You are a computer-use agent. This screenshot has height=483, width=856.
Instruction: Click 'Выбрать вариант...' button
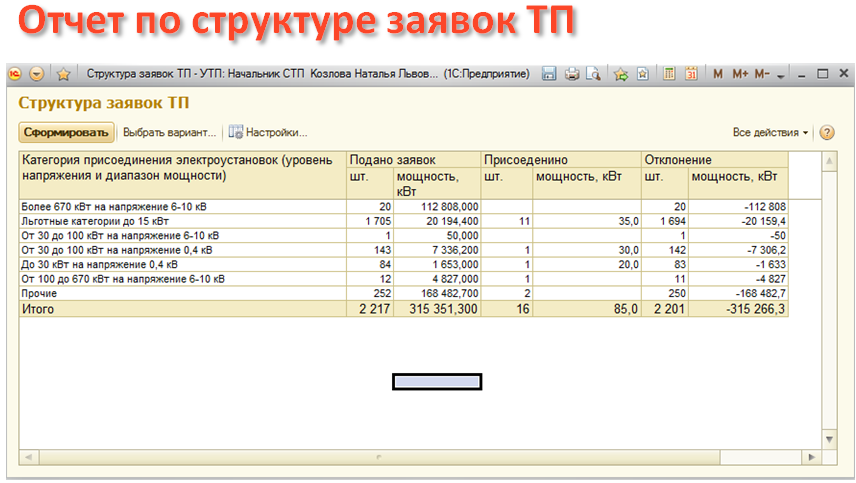tap(169, 132)
